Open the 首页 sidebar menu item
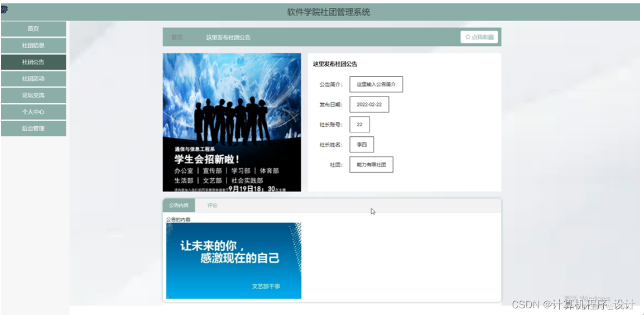644x315 pixels. (x=33, y=29)
